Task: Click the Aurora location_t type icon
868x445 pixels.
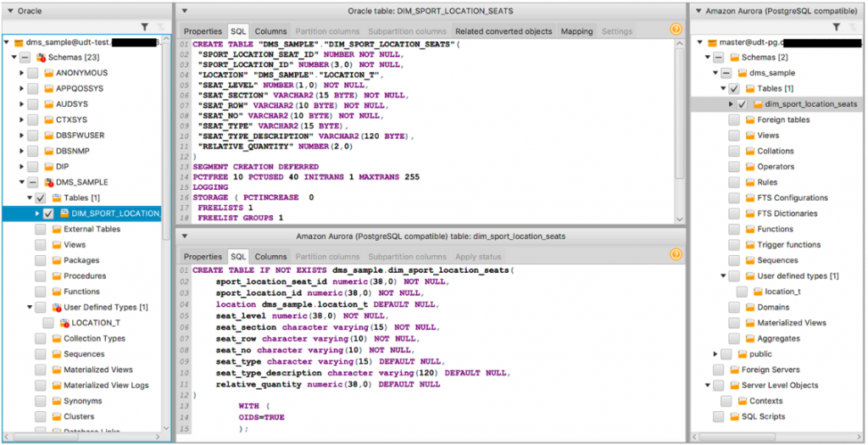Action: (x=758, y=291)
